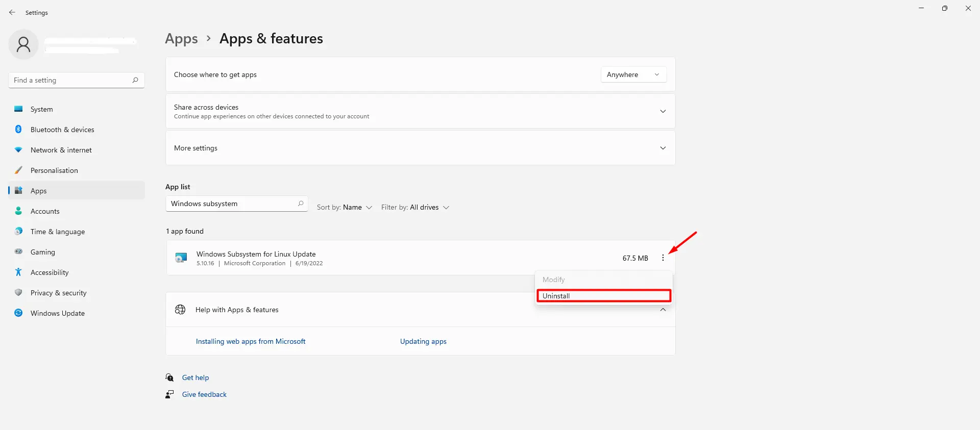Click the 1 app found label

tap(185, 231)
